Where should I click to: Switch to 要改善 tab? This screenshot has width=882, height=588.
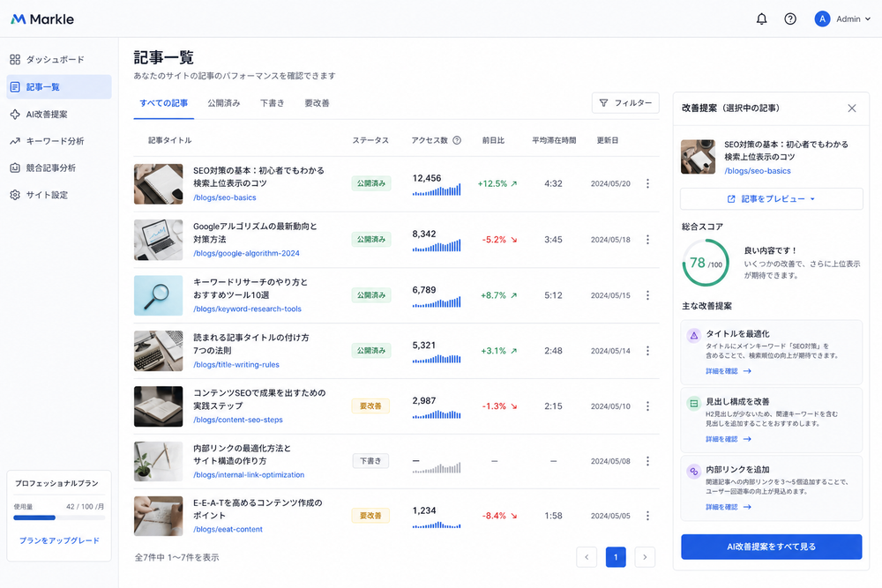click(317, 103)
